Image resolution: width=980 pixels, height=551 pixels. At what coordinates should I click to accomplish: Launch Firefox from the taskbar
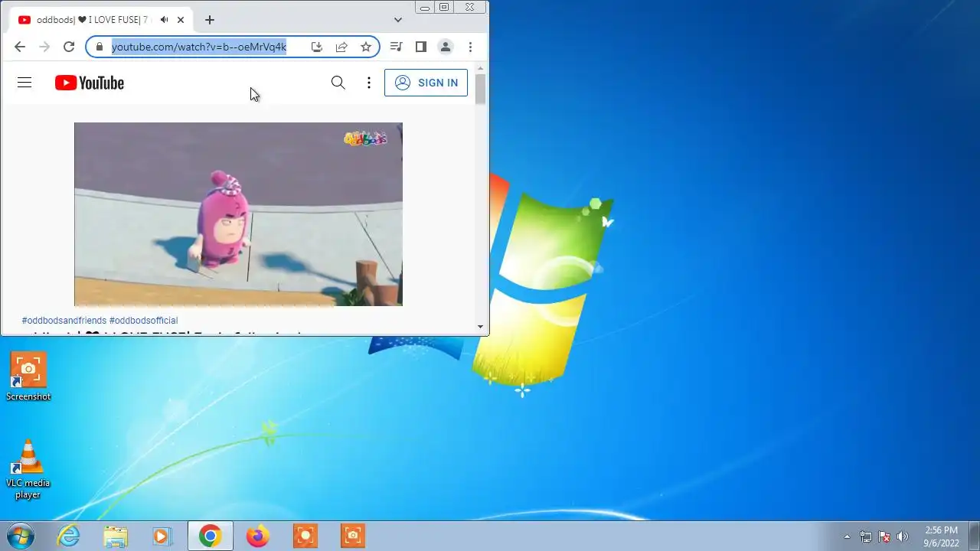coord(257,536)
